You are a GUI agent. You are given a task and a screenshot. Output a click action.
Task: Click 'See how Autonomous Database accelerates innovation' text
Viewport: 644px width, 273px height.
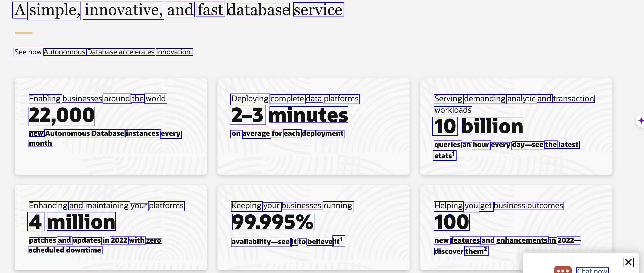[103, 52]
